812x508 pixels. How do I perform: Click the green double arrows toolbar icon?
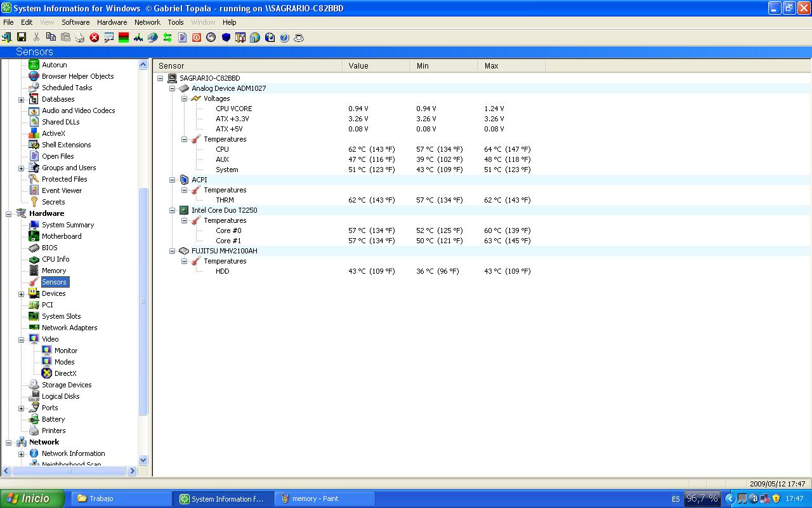(x=167, y=37)
